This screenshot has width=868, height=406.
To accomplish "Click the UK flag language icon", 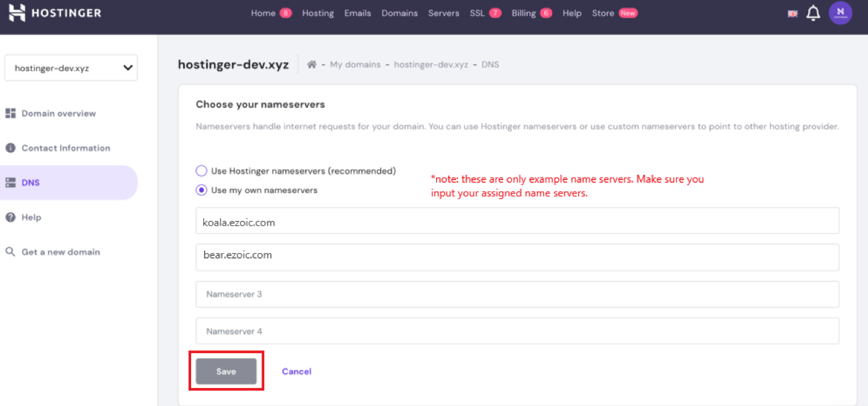I will pos(792,13).
